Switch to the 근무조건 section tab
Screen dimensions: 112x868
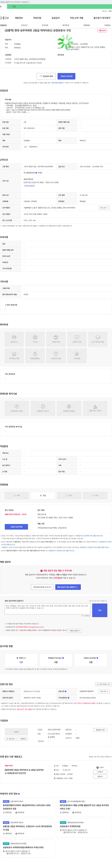pos(24,25)
